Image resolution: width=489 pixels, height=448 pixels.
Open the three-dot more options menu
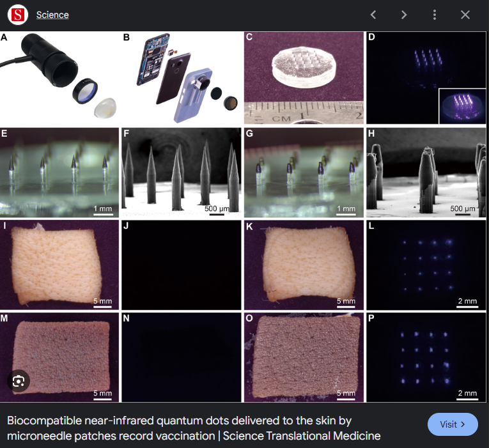point(435,15)
